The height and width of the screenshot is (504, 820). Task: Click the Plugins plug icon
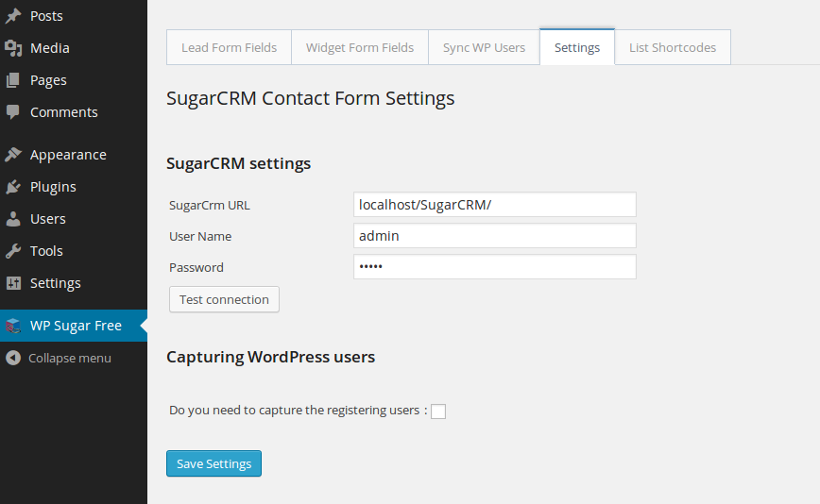pos(13,187)
